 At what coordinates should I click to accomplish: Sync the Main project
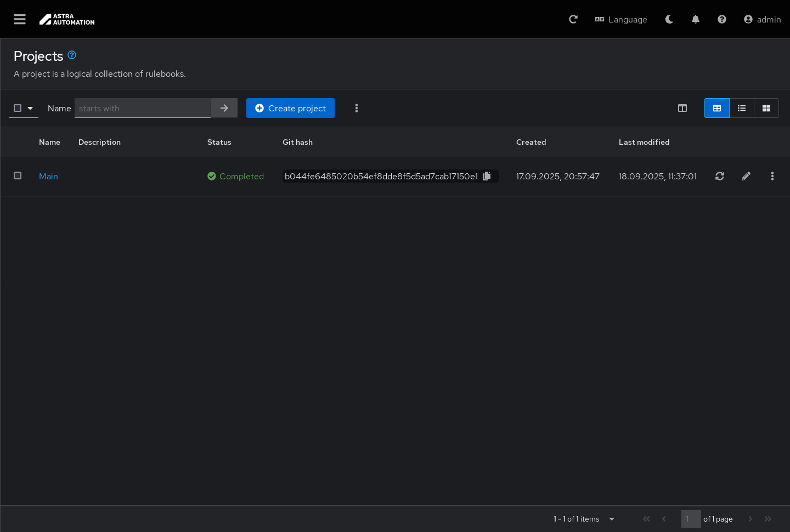pos(720,176)
